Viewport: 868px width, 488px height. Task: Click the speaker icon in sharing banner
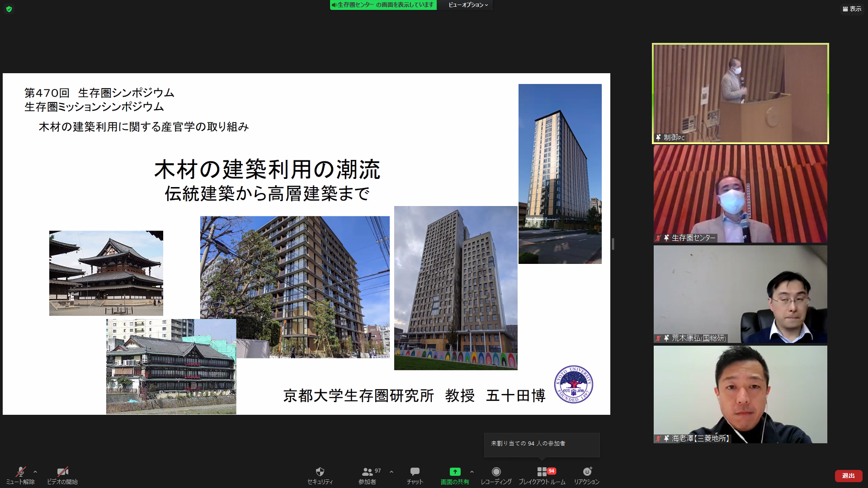334,5
